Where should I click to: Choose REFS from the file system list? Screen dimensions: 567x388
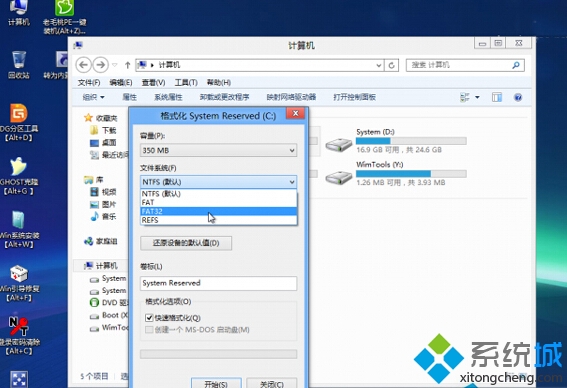(x=218, y=220)
